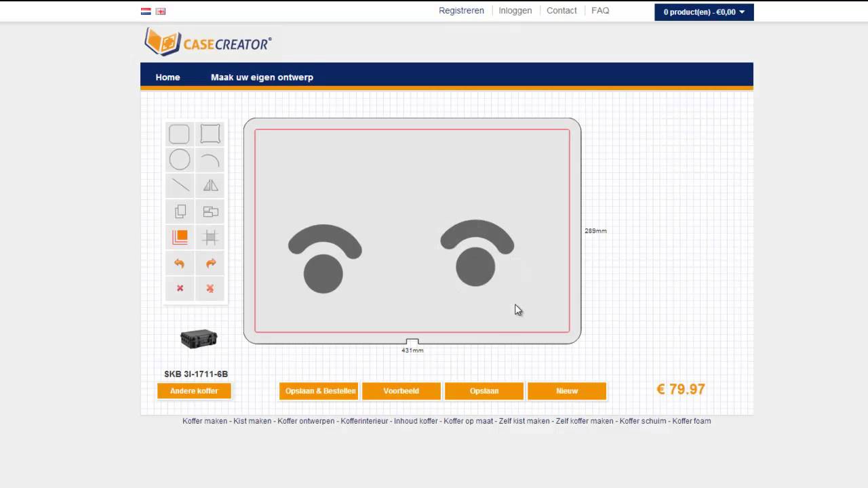
Task: Click the 431mm width label
Action: (412, 350)
